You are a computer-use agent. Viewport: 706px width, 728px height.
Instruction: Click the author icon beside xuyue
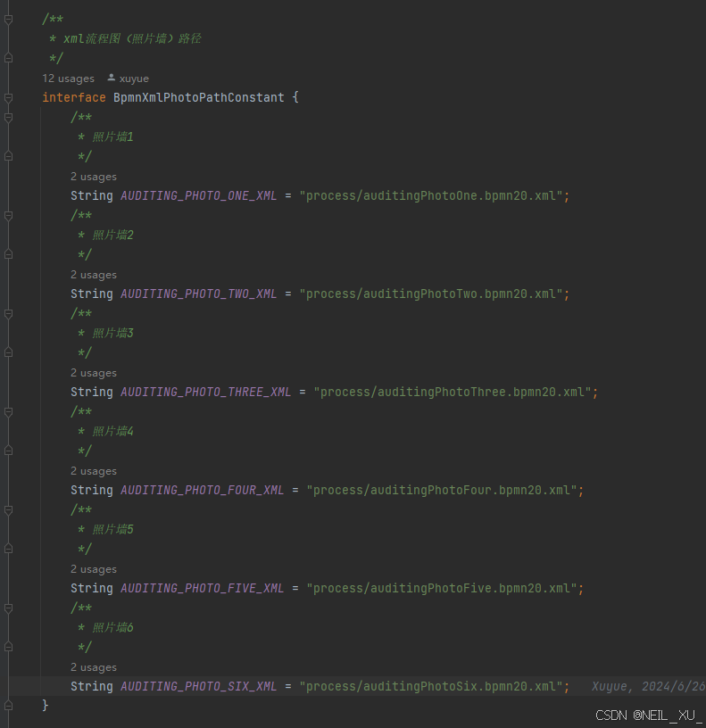111,79
